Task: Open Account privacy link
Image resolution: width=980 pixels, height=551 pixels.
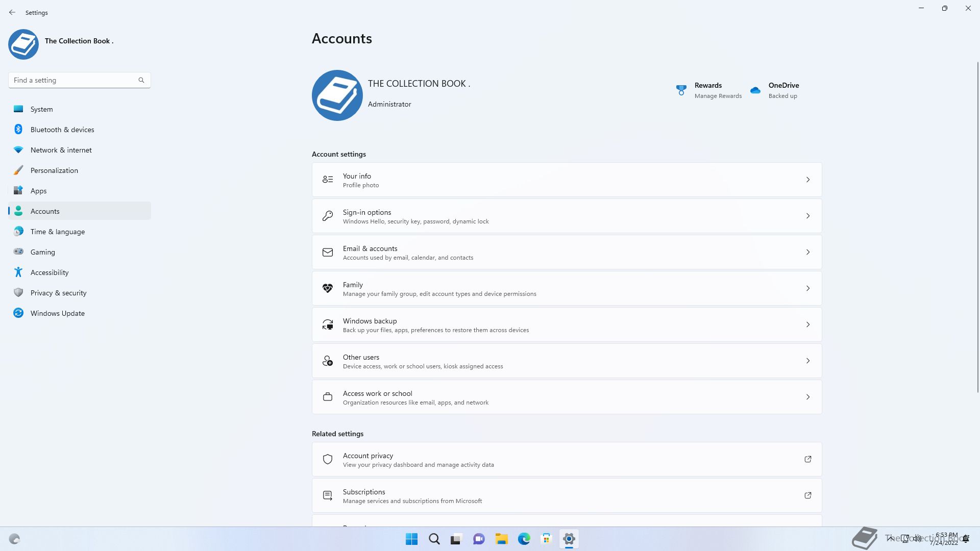Action: (567, 459)
